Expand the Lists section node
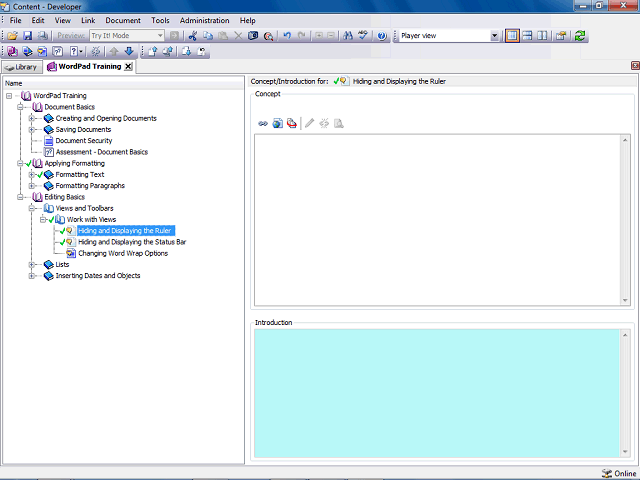The height and width of the screenshot is (480, 640). pos(31,264)
